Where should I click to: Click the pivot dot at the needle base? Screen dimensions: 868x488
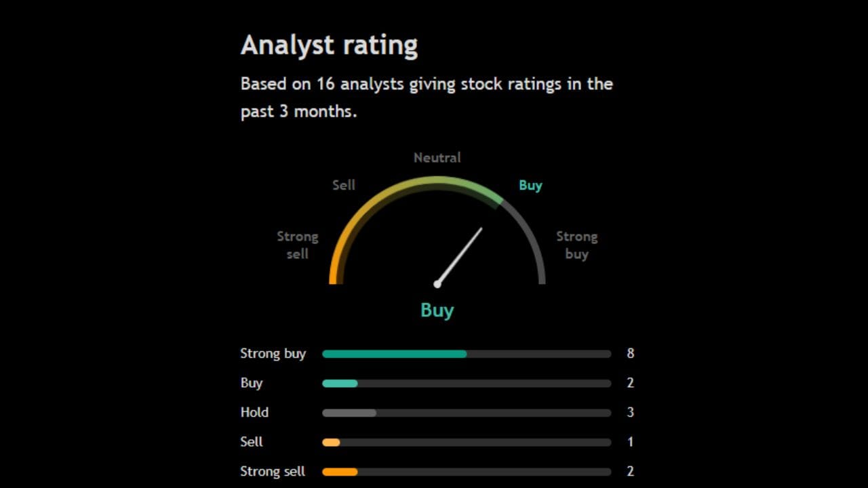click(x=437, y=284)
